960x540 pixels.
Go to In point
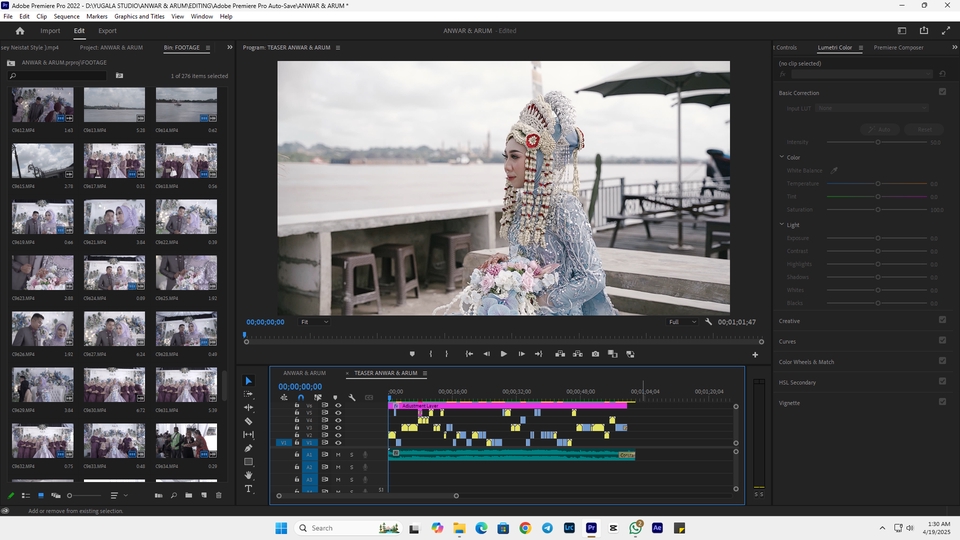coord(470,354)
